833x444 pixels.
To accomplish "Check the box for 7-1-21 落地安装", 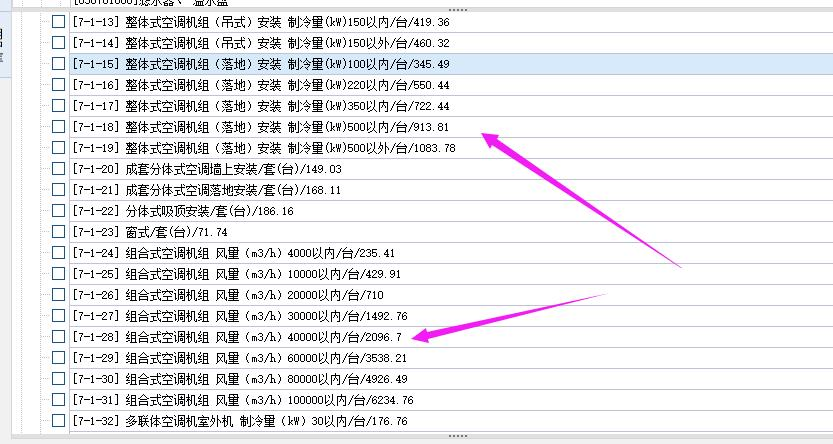I will pos(58,190).
